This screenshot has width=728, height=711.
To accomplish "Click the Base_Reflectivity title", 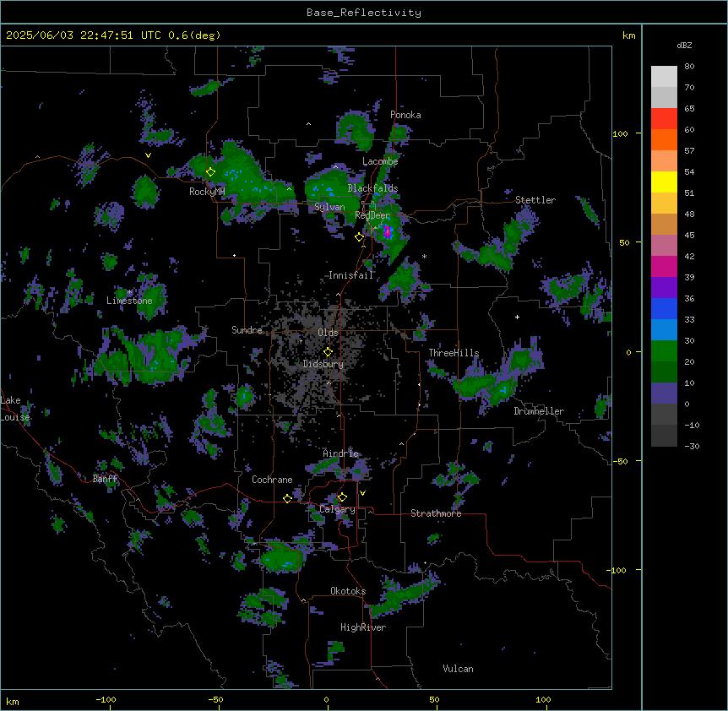I will (x=364, y=13).
